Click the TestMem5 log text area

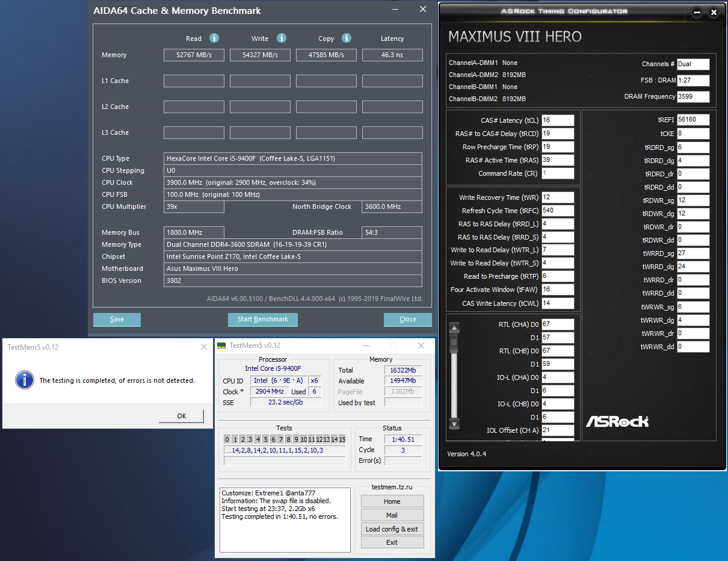(285, 520)
